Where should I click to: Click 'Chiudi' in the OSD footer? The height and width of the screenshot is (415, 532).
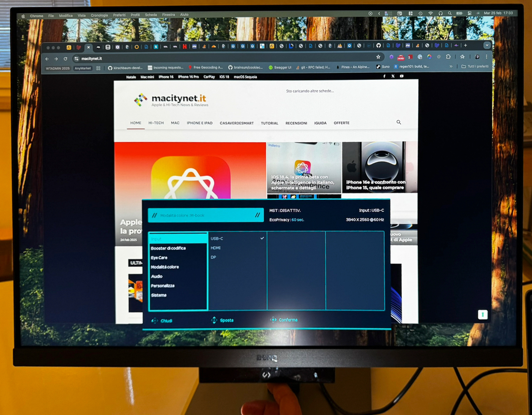(162, 321)
